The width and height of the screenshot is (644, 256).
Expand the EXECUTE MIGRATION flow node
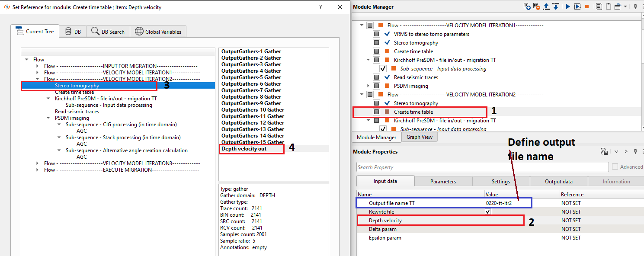(x=38, y=170)
